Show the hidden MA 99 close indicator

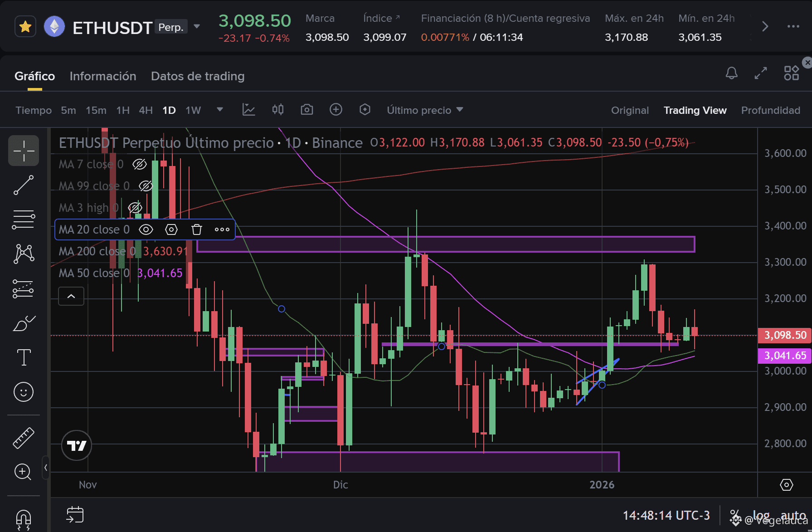[x=146, y=186]
